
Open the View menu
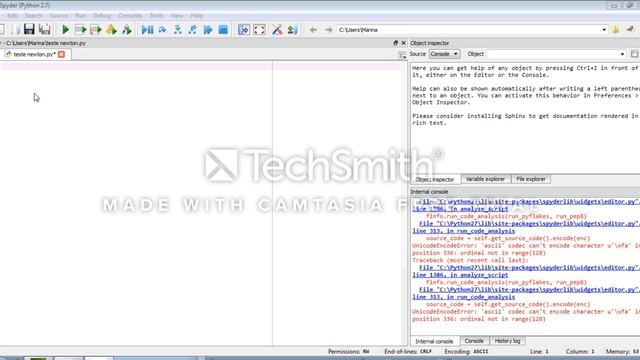tap(177, 16)
